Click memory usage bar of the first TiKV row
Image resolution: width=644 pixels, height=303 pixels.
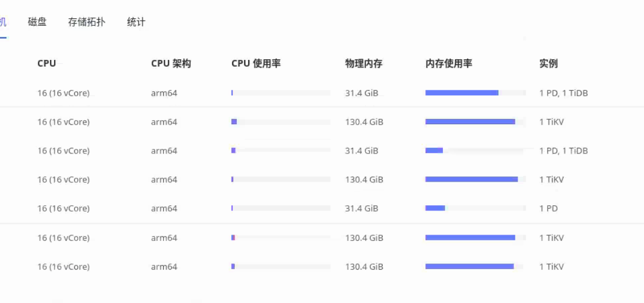475,122
